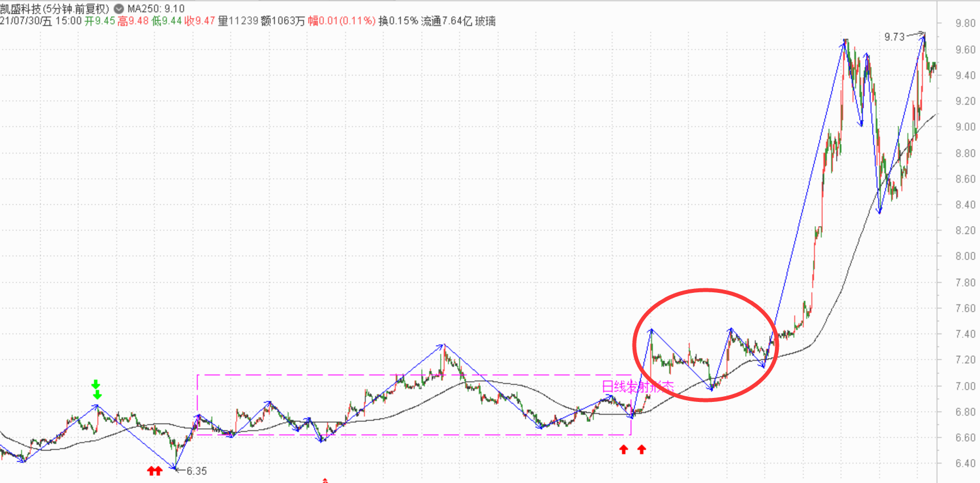Click the left of the two separate red up-arrows
This screenshot has width=980, height=483.
click(x=623, y=450)
